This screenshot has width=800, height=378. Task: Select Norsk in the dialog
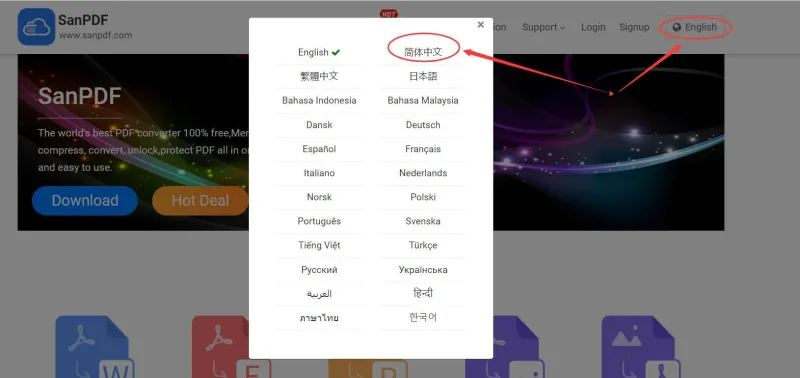coord(319,197)
